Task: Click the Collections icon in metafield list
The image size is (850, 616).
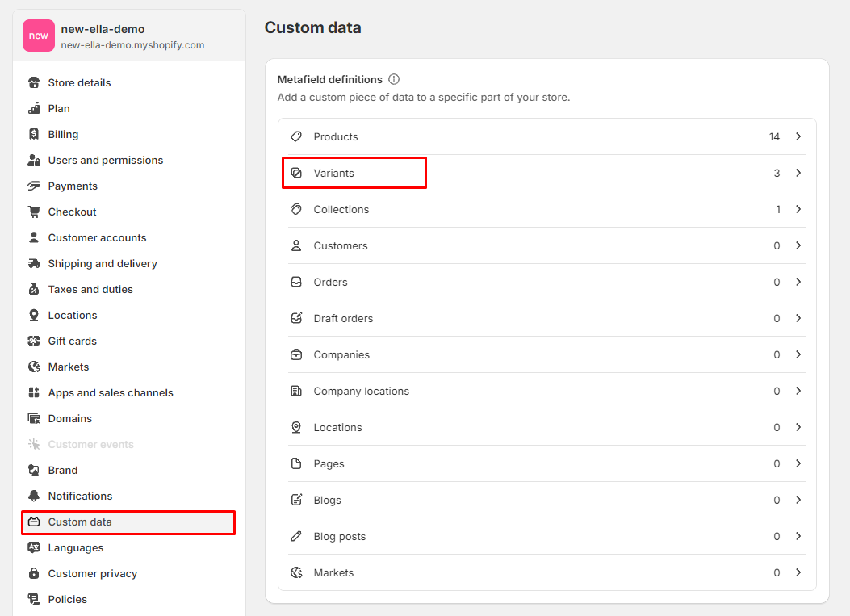Action: click(296, 209)
